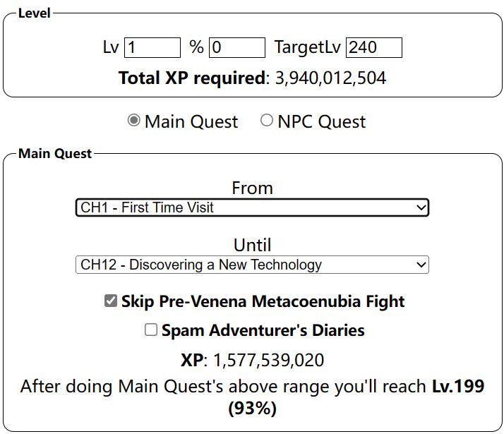Click the Total XP required value
Viewport: 504px width, 434px height.
click(x=330, y=78)
